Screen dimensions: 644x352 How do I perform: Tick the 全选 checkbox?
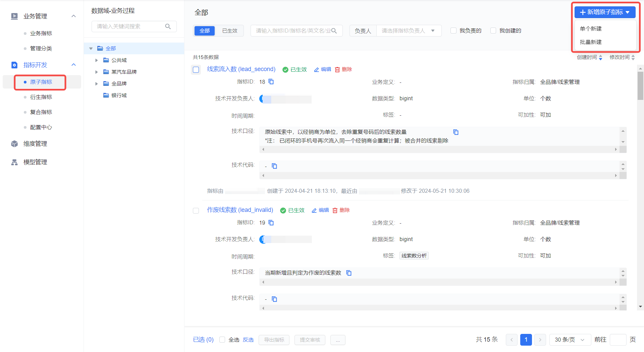coord(222,340)
